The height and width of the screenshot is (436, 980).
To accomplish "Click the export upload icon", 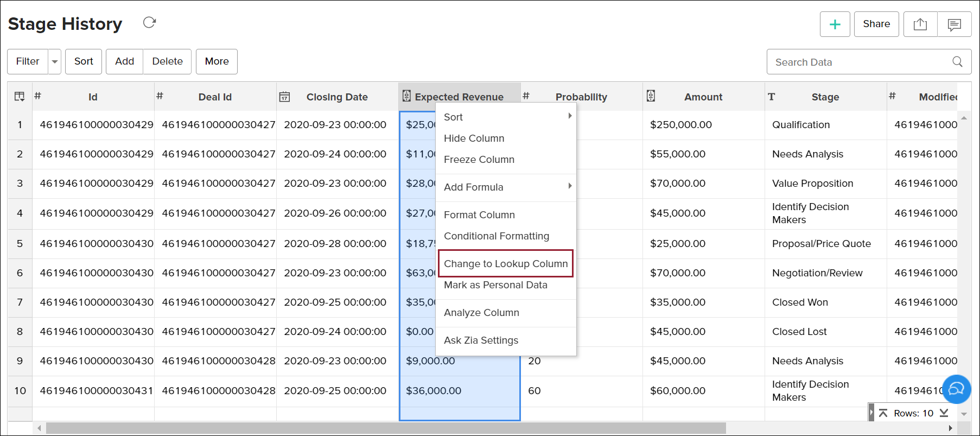I will pyautogui.click(x=920, y=24).
